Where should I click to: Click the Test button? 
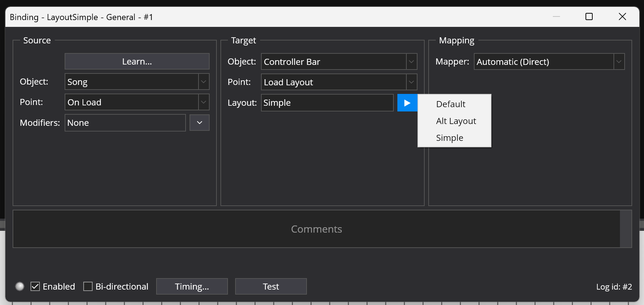(271, 286)
